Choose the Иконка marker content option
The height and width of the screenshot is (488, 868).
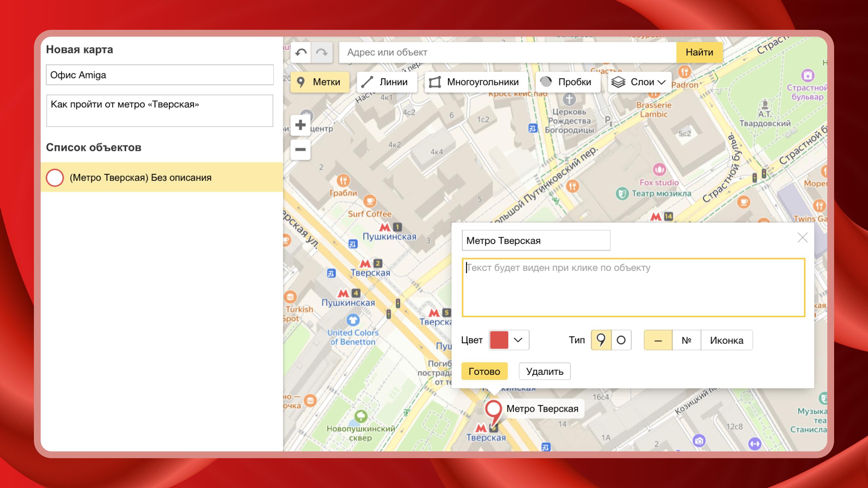tap(727, 340)
